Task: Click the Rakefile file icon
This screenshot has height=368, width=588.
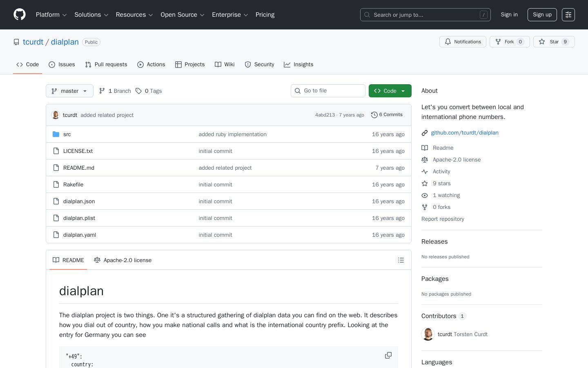Action: [x=56, y=184]
